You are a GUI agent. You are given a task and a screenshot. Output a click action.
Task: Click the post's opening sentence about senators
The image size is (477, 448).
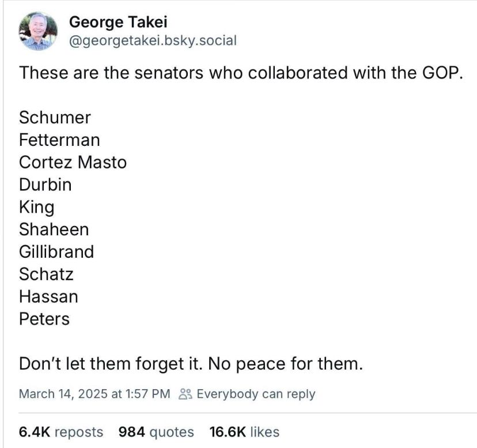click(241, 73)
